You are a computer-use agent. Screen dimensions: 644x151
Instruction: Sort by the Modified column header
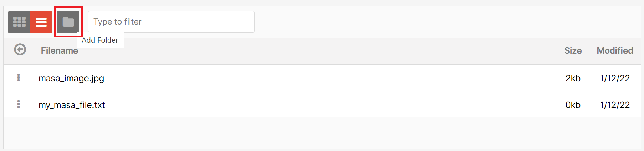click(x=615, y=51)
